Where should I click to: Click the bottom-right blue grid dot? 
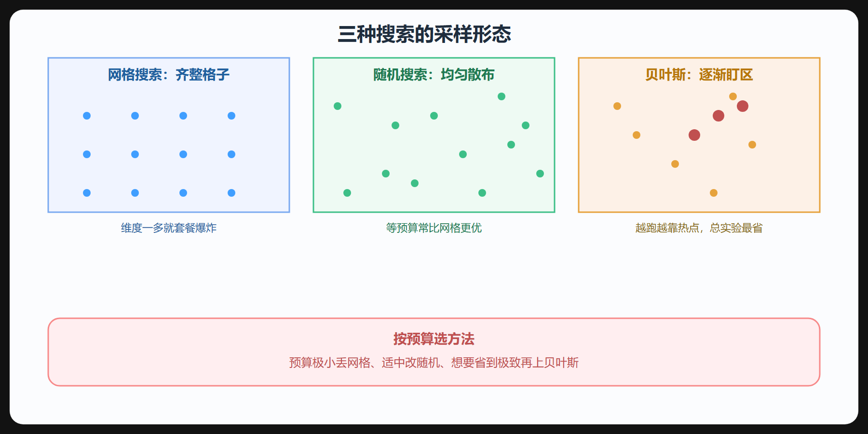click(231, 193)
